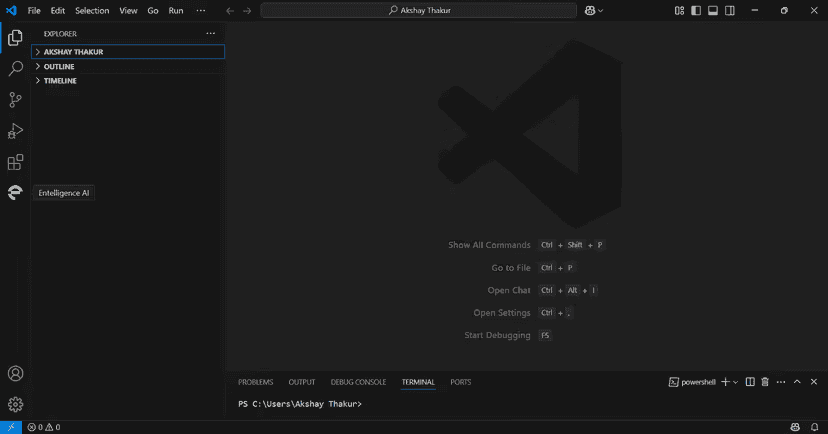The height and width of the screenshot is (434, 828).
Task: Go back with the left arrow
Action: (230, 11)
